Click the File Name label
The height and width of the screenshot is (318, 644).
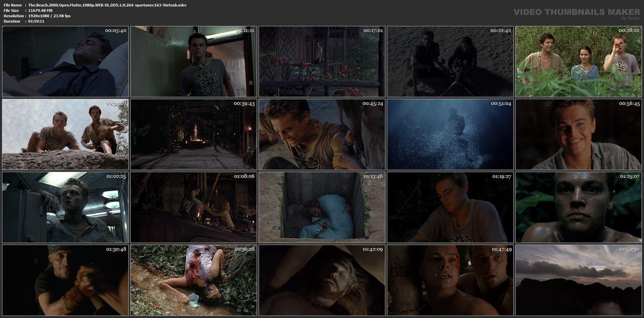pos(12,5)
